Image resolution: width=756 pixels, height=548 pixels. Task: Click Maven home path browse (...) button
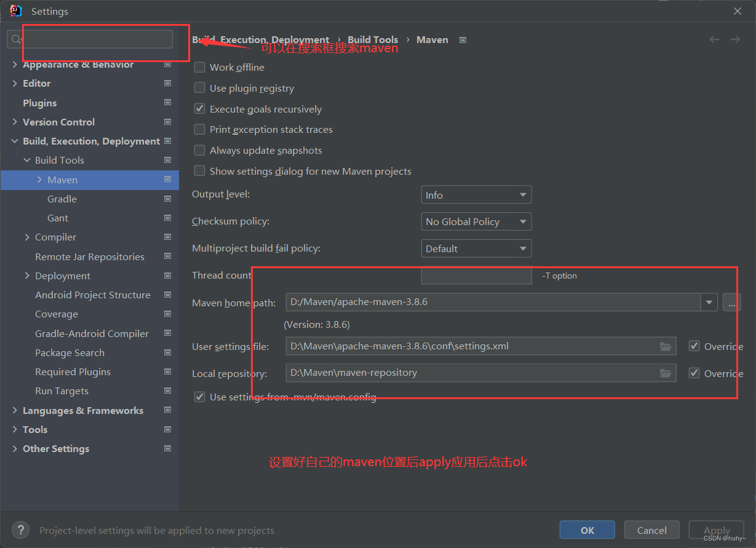731,302
